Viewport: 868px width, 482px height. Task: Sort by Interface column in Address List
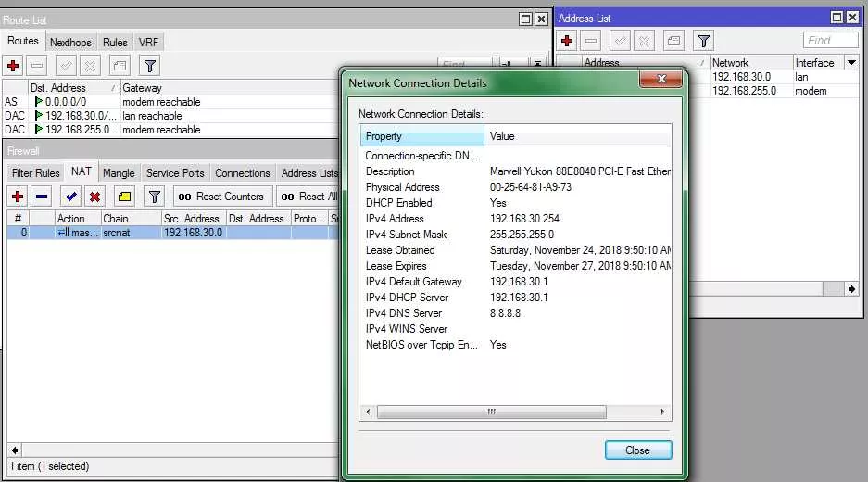(x=819, y=63)
